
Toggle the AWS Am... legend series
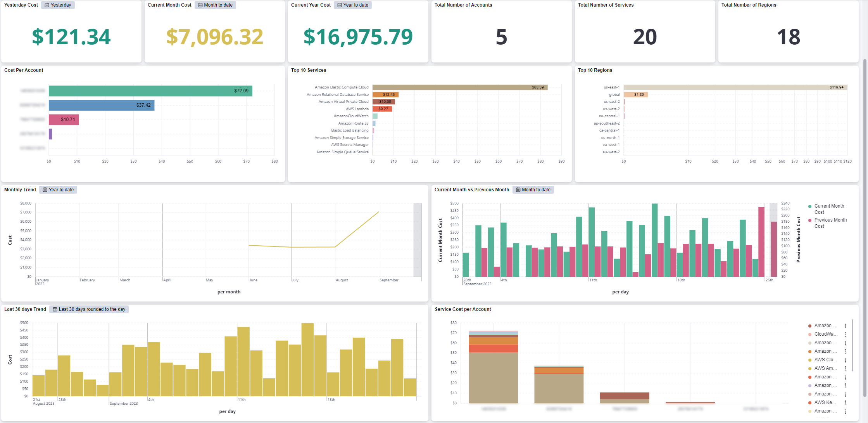(825, 368)
